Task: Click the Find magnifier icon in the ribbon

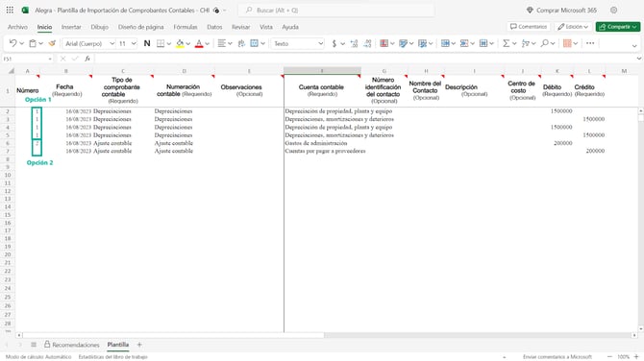Action: pos(545,43)
